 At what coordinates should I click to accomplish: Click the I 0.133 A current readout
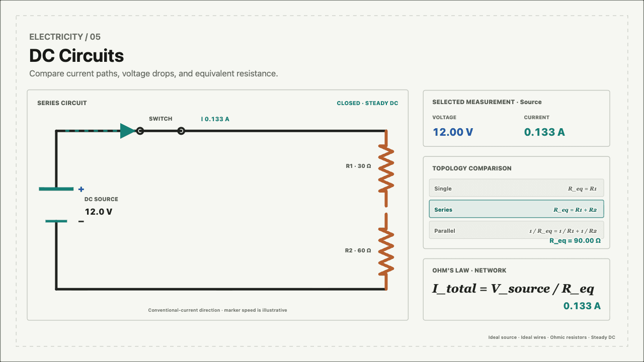[x=215, y=119]
